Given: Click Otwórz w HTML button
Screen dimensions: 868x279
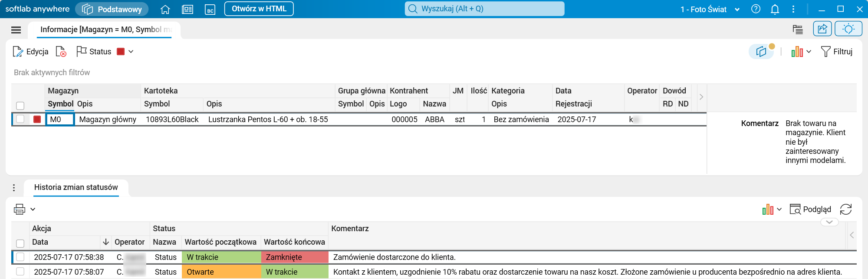Looking at the screenshot, I should pyautogui.click(x=259, y=9).
